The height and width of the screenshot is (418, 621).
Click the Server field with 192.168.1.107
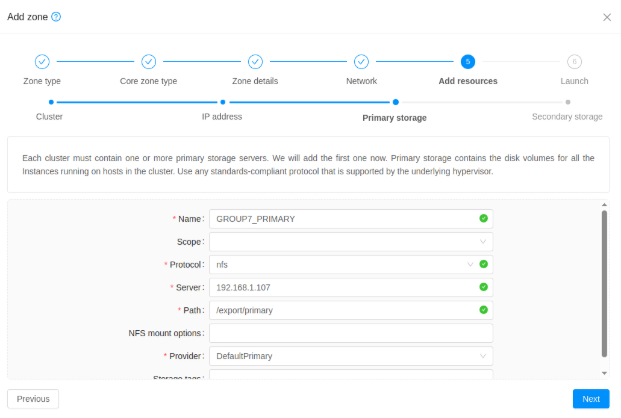pyautogui.click(x=351, y=287)
